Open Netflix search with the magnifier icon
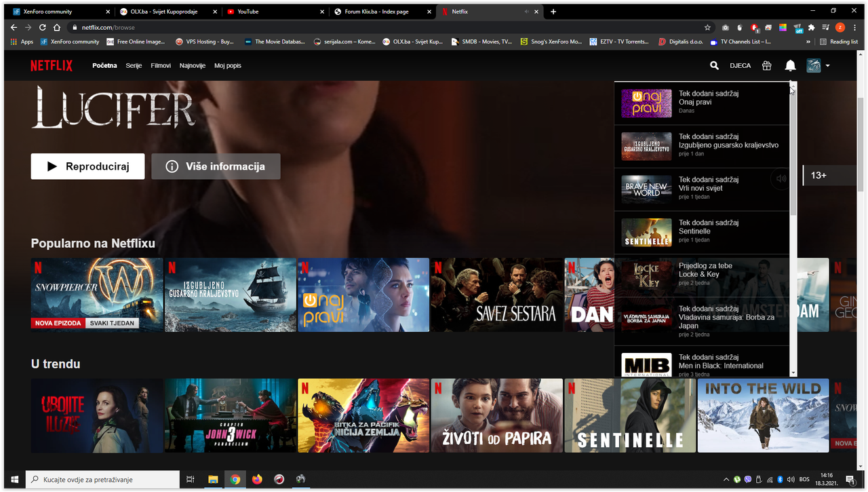The width and height of the screenshot is (868, 492). click(x=714, y=66)
